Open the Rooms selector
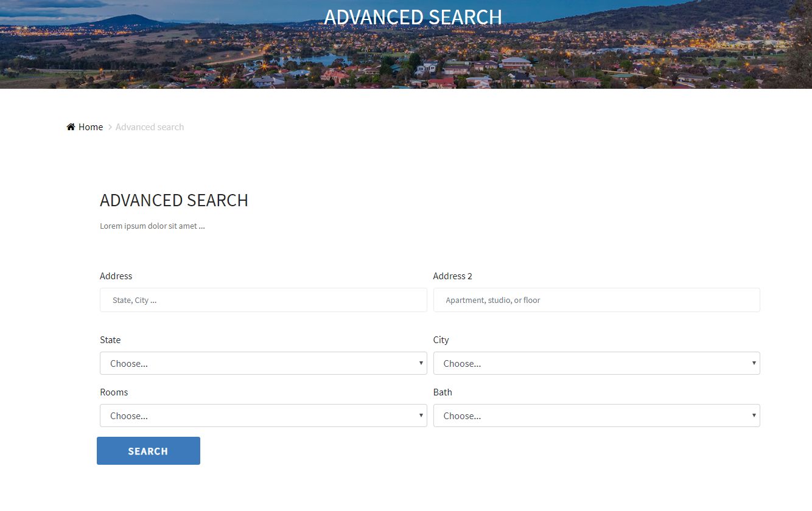 point(263,415)
